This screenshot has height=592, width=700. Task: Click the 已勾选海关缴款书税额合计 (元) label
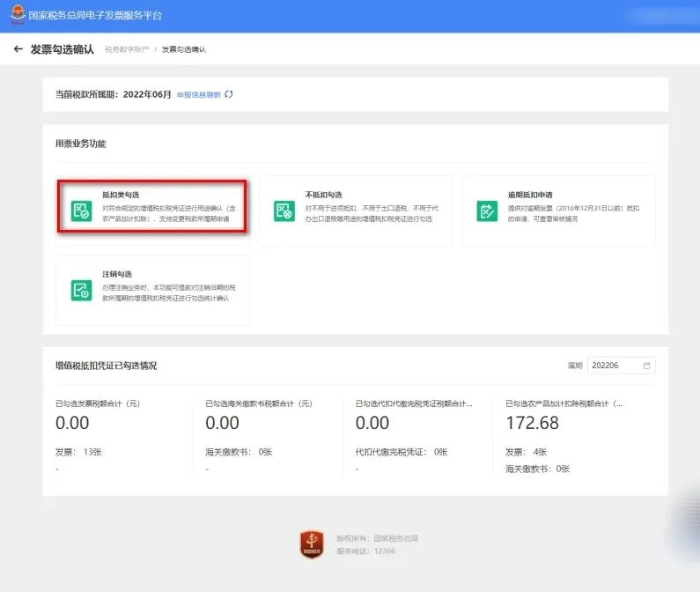pyautogui.click(x=259, y=403)
